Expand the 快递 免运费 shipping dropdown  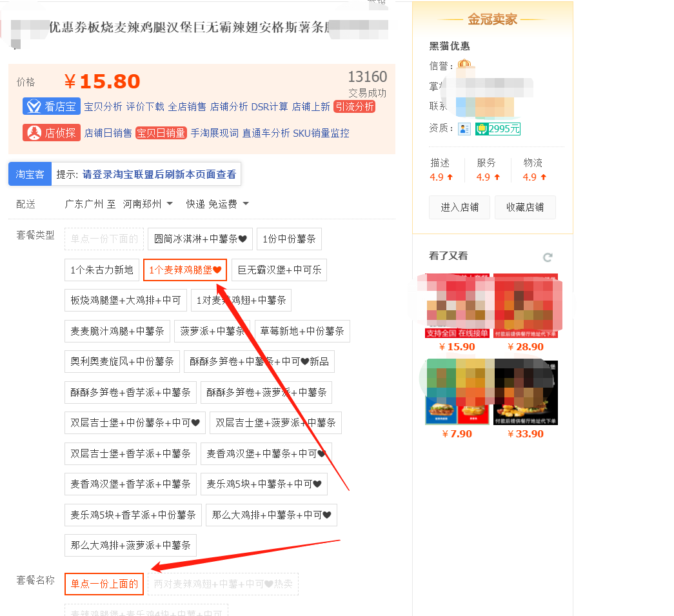click(x=215, y=202)
